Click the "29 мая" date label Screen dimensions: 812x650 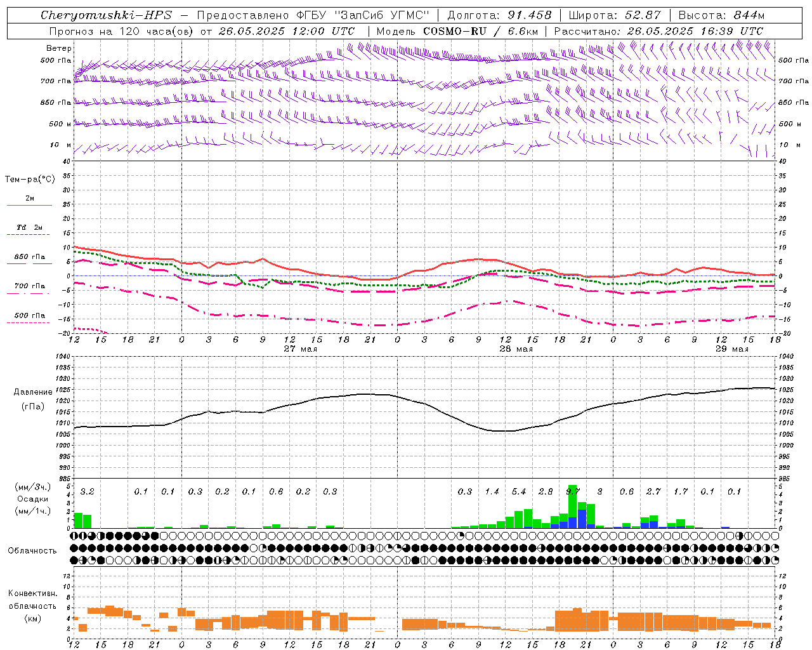click(732, 349)
